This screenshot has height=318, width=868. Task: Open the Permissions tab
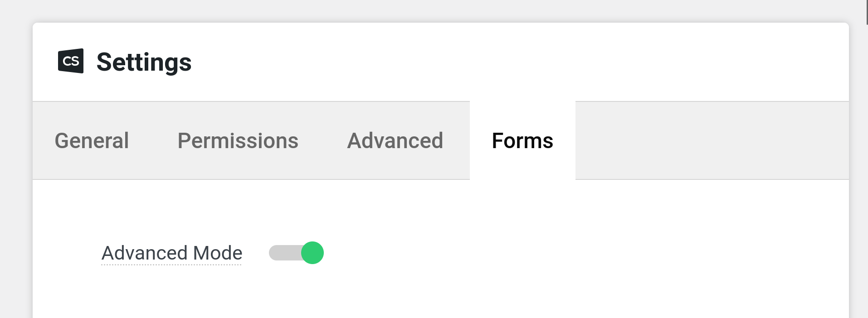pos(238,141)
